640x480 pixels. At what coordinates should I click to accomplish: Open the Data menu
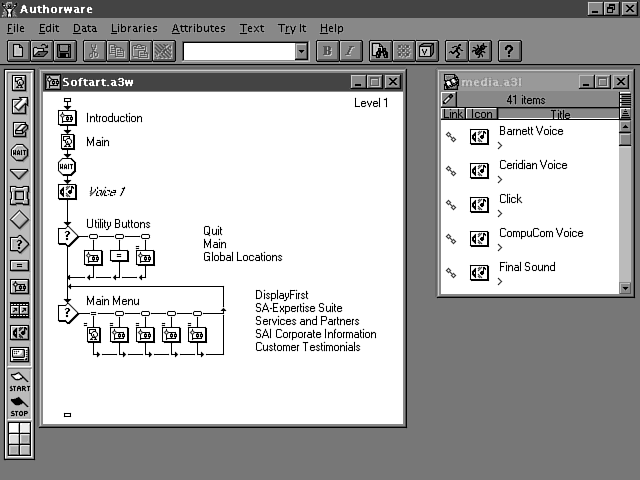point(85,28)
